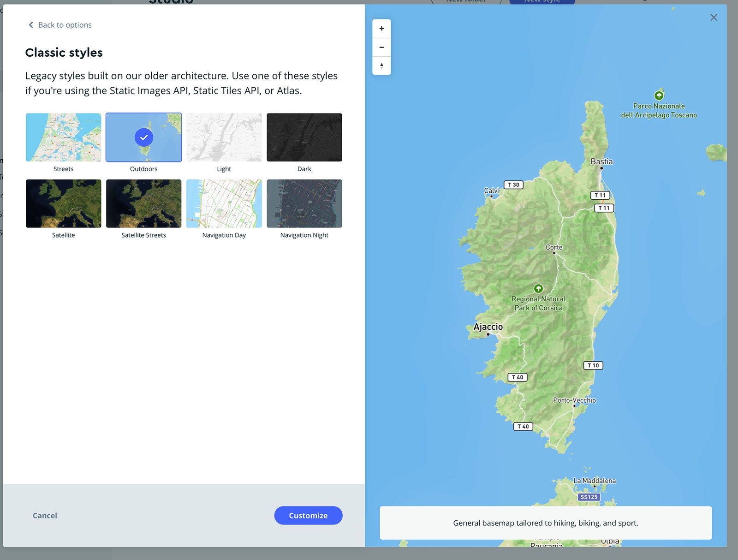738x560 pixels.
Task: Click the T 10 road shield
Action: (593, 365)
